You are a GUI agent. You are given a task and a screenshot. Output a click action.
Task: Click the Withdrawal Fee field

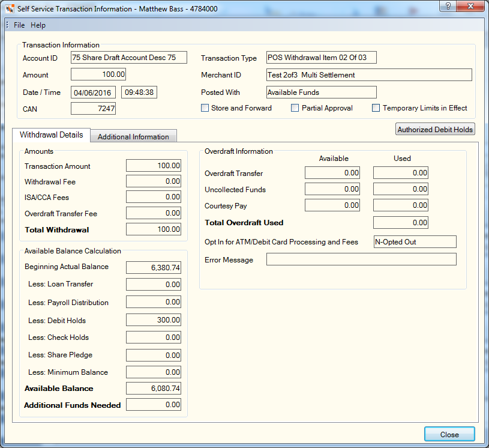[x=154, y=181]
